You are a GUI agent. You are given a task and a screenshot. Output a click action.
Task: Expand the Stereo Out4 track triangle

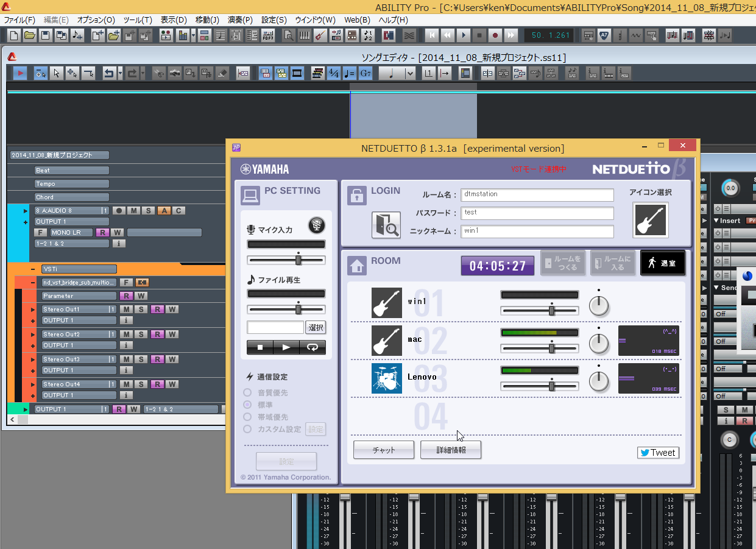(x=33, y=384)
